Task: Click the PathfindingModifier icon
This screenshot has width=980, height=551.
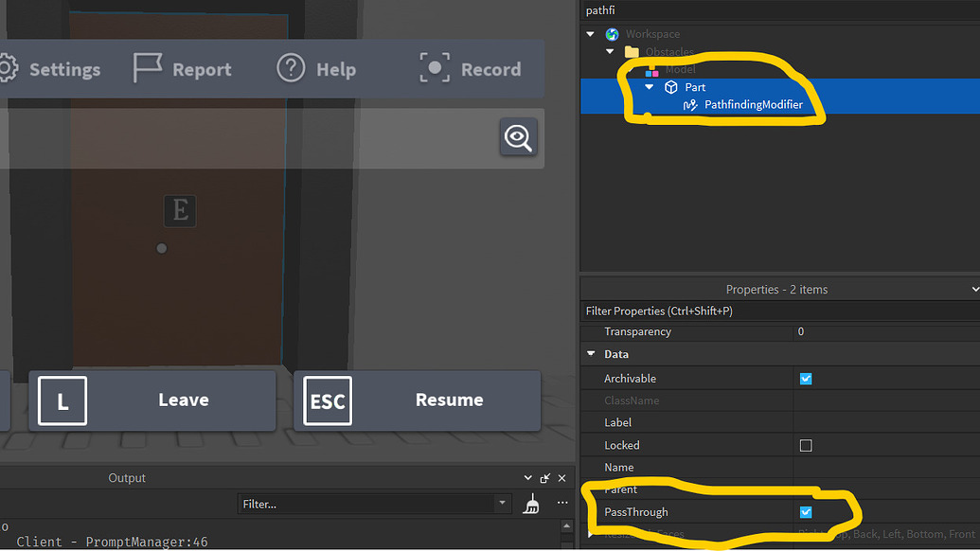Action: tap(690, 104)
